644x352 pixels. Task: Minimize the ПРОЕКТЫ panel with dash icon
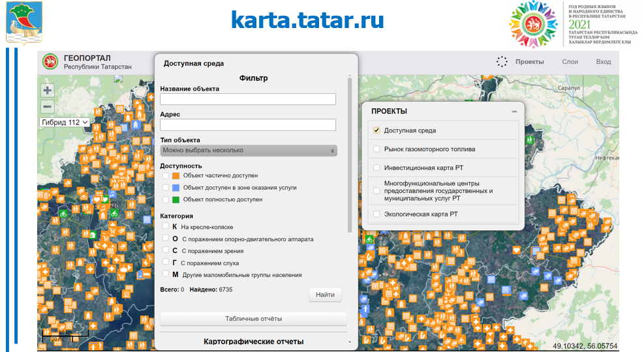(514, 111)
